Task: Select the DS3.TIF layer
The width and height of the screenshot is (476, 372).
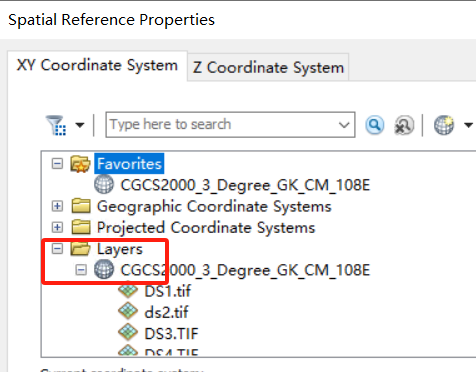Action: coord(171,334)
